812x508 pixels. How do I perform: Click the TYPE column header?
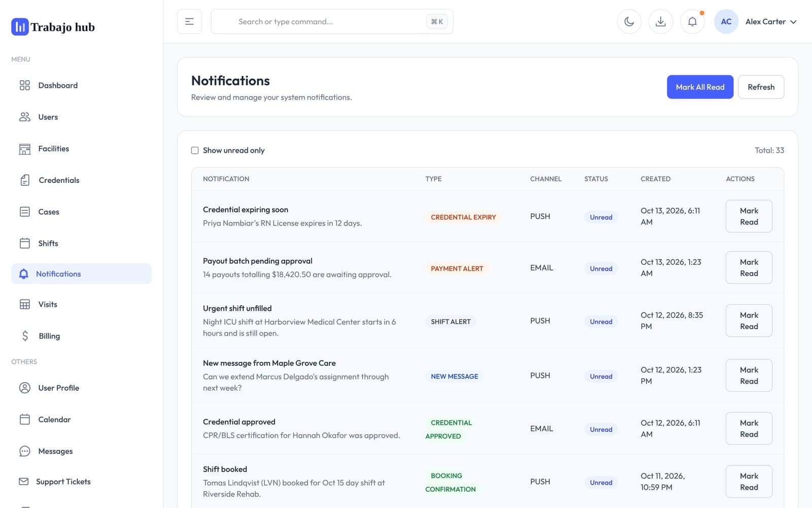click(x=433, y=179)
